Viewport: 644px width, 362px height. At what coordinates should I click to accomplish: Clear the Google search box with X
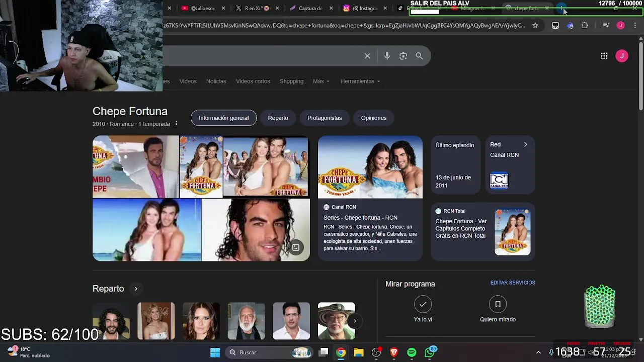367,56
